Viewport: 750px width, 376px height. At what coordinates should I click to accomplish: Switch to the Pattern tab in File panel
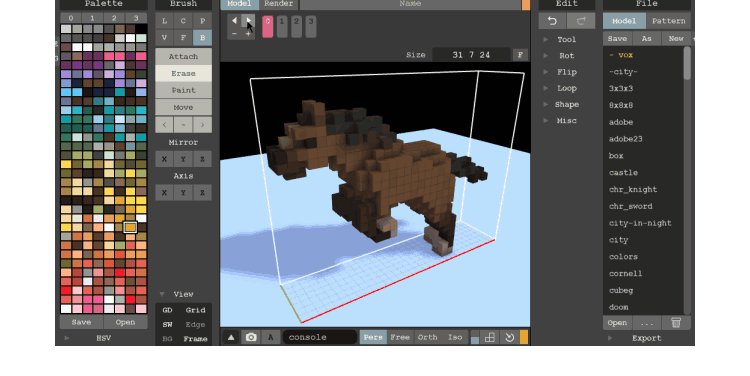point(668,21)
